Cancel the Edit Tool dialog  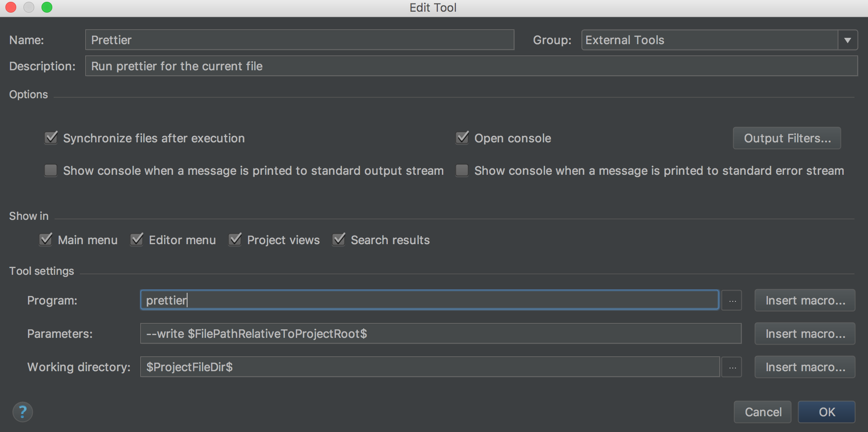coord(762,412)
